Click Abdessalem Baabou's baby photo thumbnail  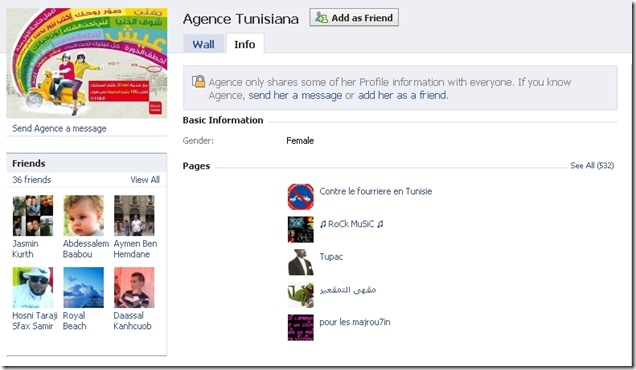[83, 215]
